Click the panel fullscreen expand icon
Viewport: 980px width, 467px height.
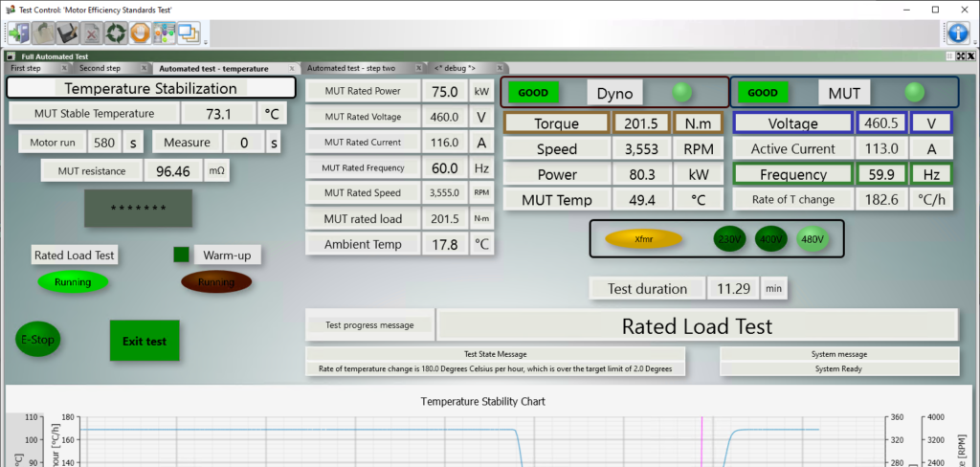click(960, 56)
